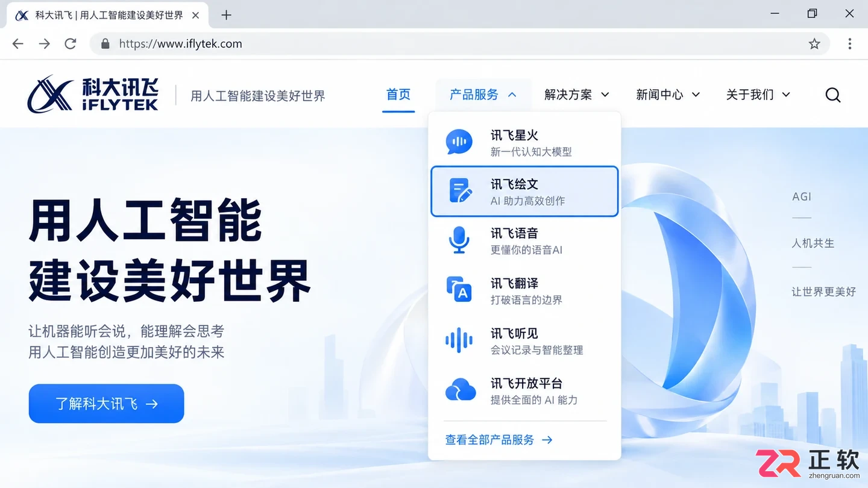Click the 讯飞星火 chat bubble icon

tap(459, 142)
